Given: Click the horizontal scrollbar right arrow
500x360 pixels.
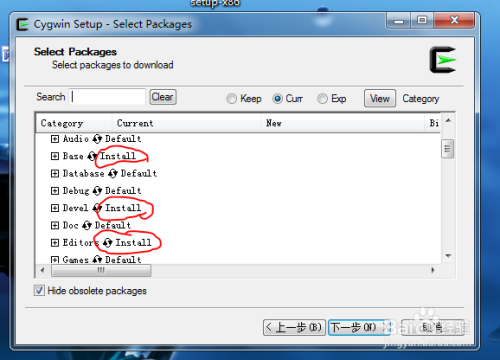Looking at the screenshot, I should click(433, 270).
